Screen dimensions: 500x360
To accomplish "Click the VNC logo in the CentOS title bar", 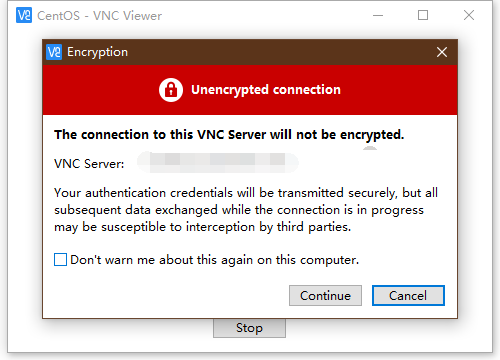I will coord(24,15).
